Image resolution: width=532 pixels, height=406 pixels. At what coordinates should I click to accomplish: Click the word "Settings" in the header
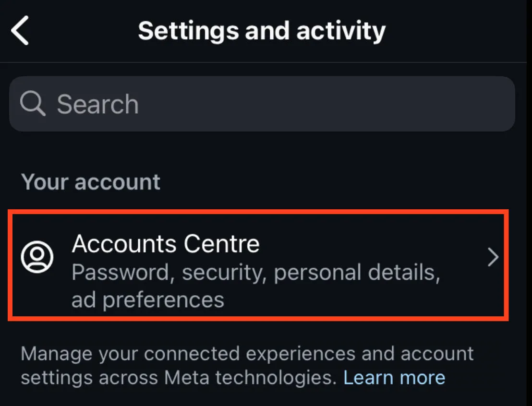(x=187, y=31)
